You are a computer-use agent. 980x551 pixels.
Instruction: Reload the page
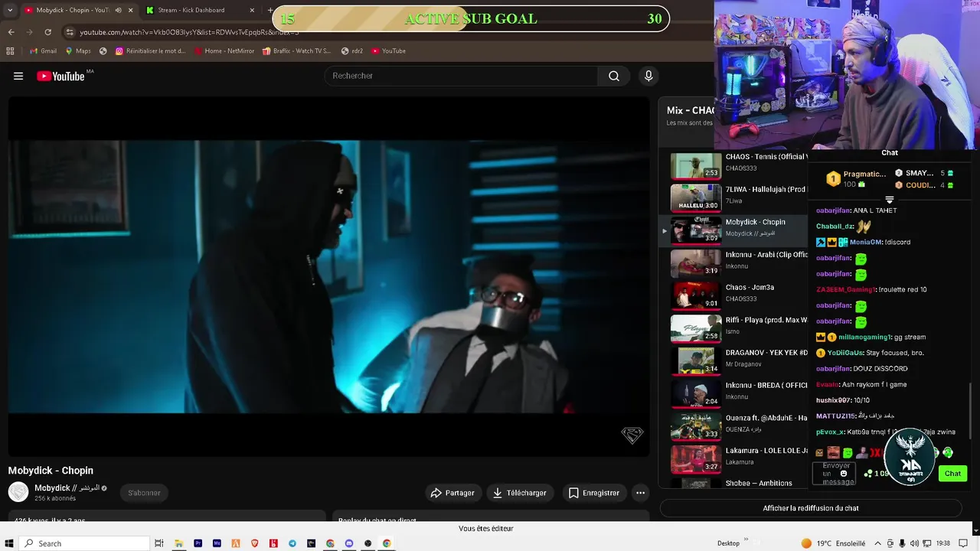coord(47,32)
